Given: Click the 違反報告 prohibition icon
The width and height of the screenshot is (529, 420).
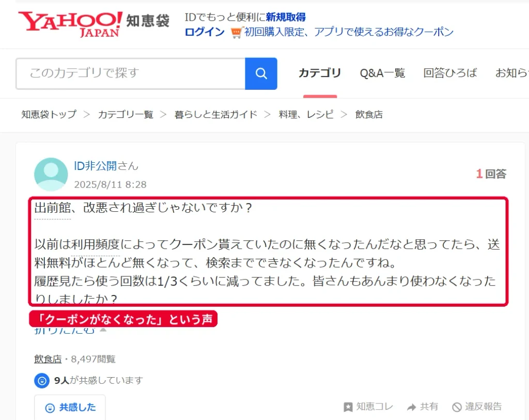Looking at the screenshot, I should [x=457, y=407].
